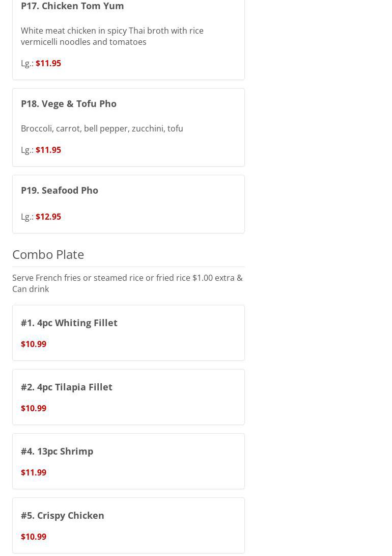Open the P17. Chicken Tom Yum item
This screenshot has height=556, width=392.
[x=72, y=6]
